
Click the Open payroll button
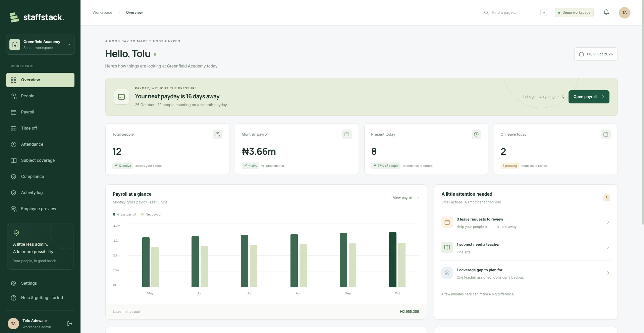(589, 97)
